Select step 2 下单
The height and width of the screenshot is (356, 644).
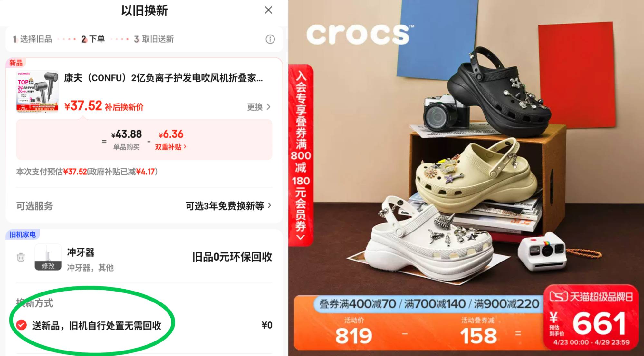click(93, 39)
